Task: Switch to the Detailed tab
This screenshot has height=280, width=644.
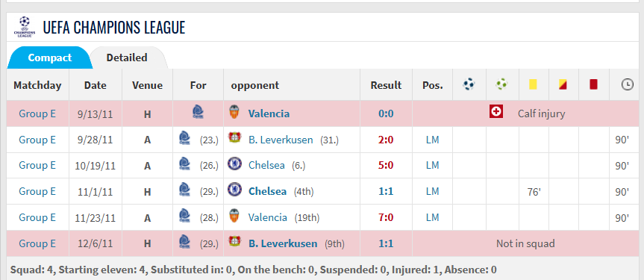Action: (127, 57)
